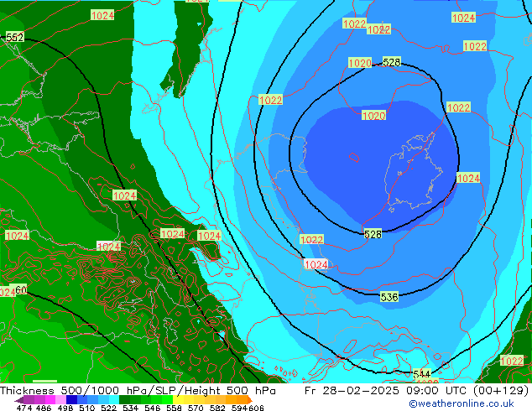Image resolution: width=532 pixels, height=411 pixels.
Task: Click the dark blue legend swatch above 498
Action: 71,399
